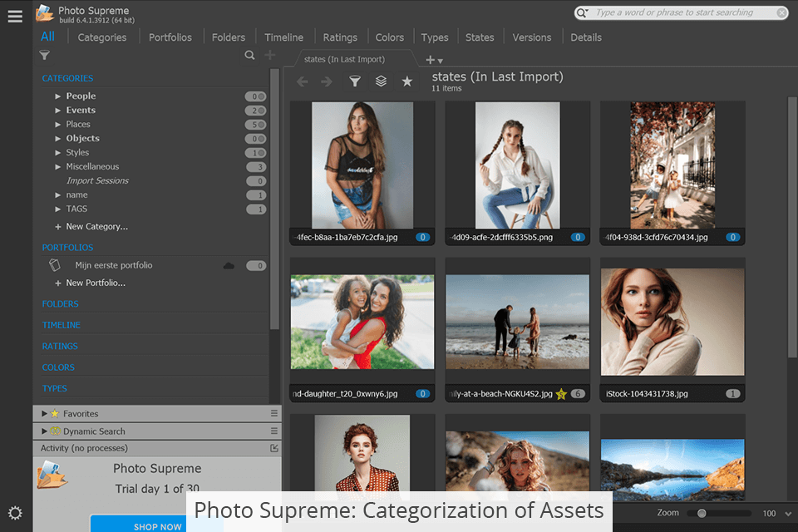Click the stack layers icon in toolbar
Image resolution: width=798 pixels, height=532 pixels.
pos(381,81)
